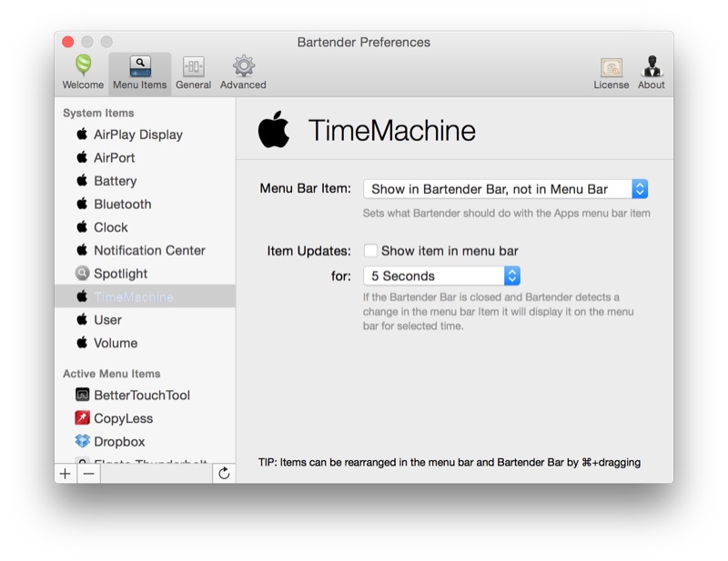Open the Welcome tab icon
728x561 pixels.
[x=83, y=65]
